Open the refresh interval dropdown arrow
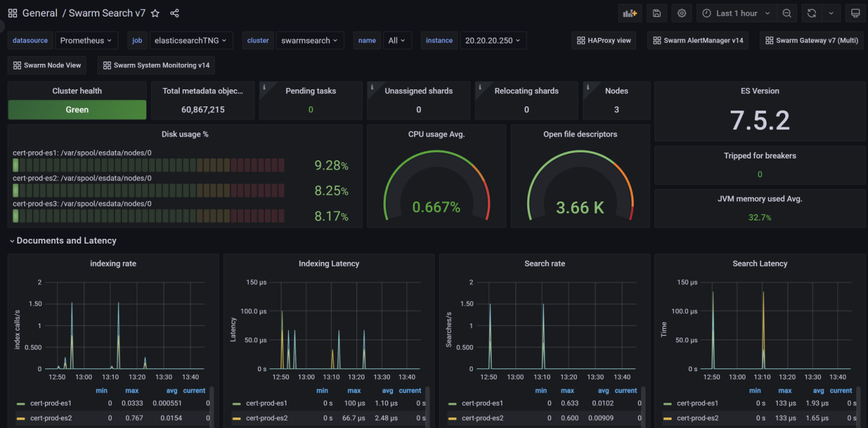868x428 pixels. tap(831, 13)
